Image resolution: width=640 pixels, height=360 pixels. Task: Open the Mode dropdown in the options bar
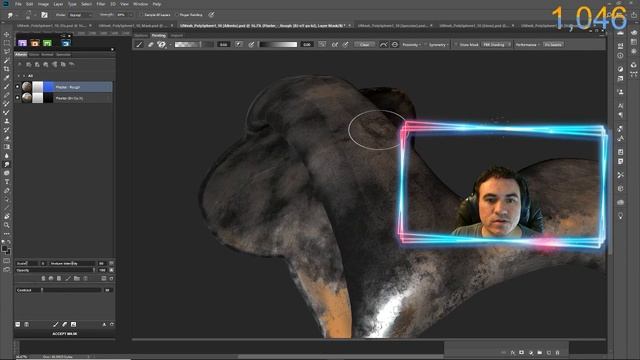pos(81,15)
